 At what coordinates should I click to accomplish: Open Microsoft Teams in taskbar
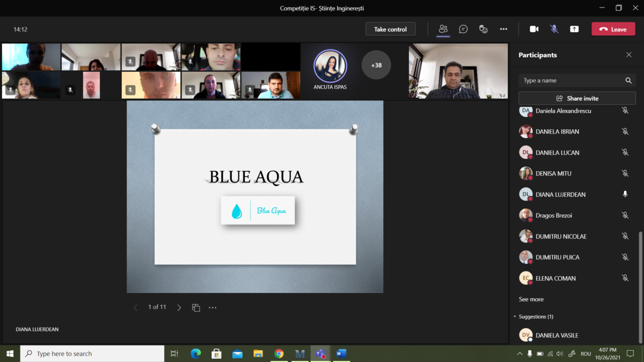320,353
